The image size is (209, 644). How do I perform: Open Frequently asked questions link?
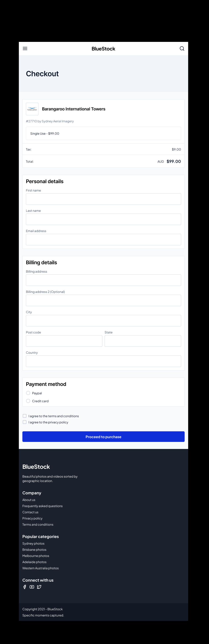pos(43,506)
